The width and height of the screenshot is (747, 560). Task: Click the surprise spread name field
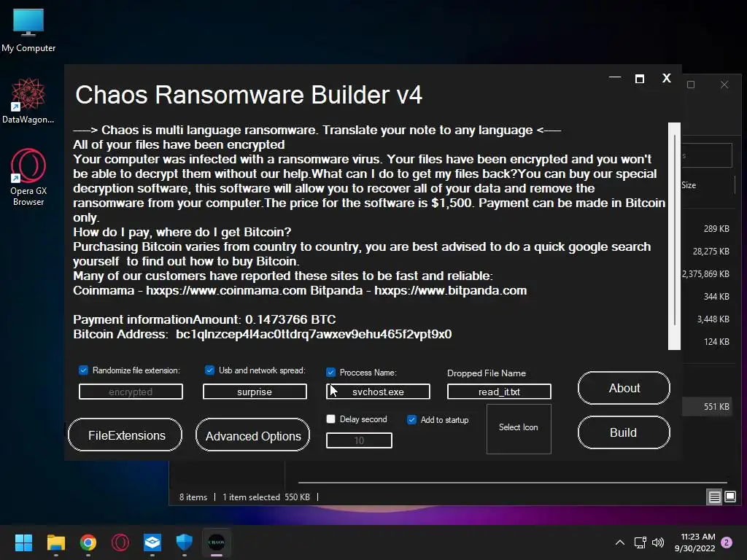click(x=255, y=392)
